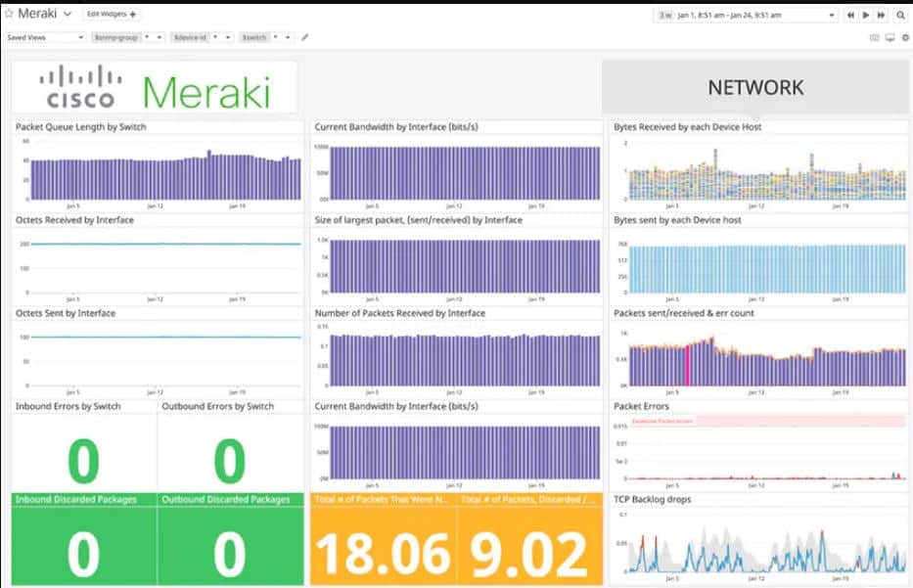
Task: Click the Packet Errors widget title
Action: coord(641,406)
